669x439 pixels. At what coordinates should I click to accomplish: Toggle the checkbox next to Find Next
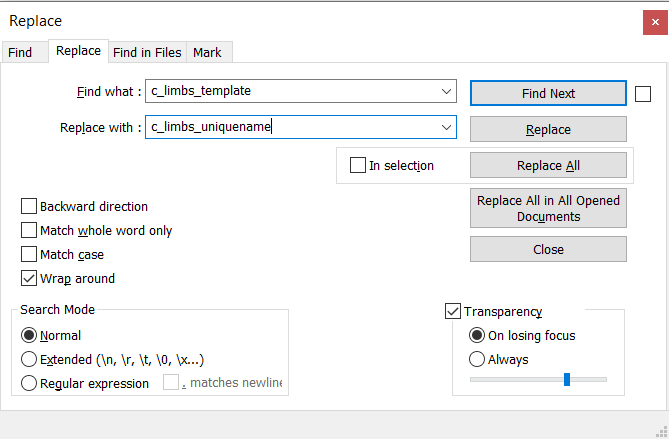click(x=643, y=93)
